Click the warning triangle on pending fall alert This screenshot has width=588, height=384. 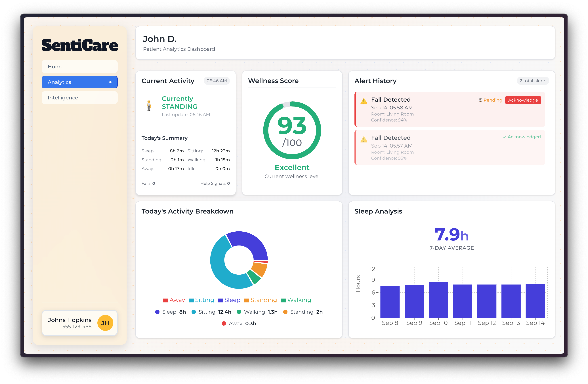(x=364, y=101)
